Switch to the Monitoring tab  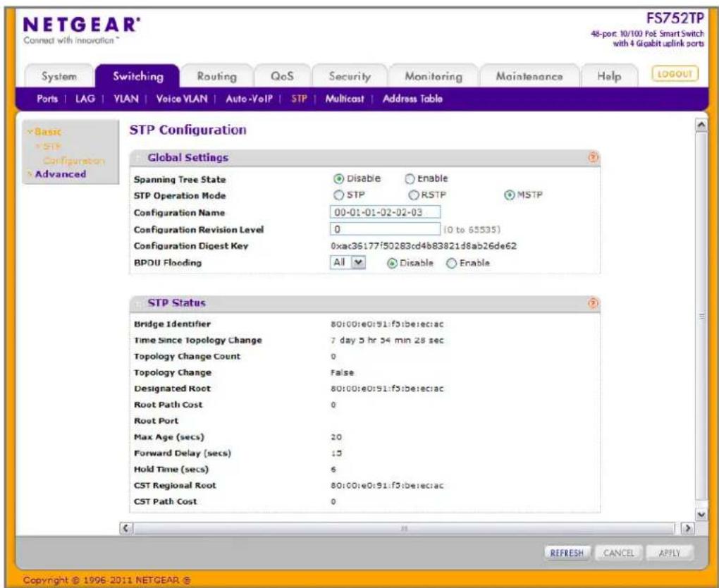coord(434,77)
